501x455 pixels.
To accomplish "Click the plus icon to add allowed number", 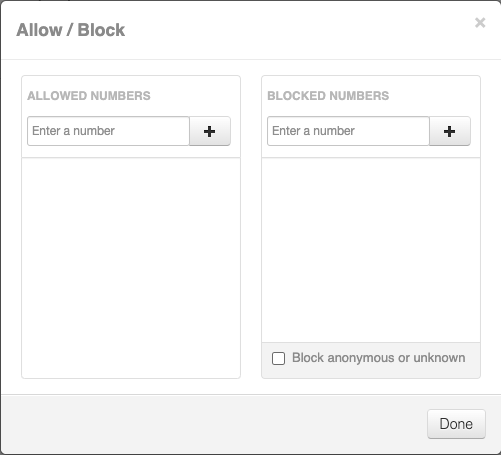I will (210, 131).
